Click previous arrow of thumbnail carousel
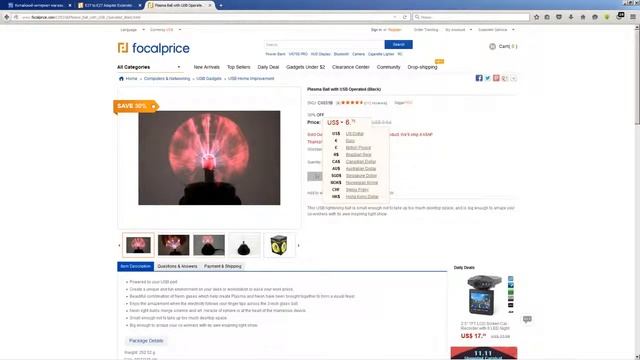 tap(119, 245)
